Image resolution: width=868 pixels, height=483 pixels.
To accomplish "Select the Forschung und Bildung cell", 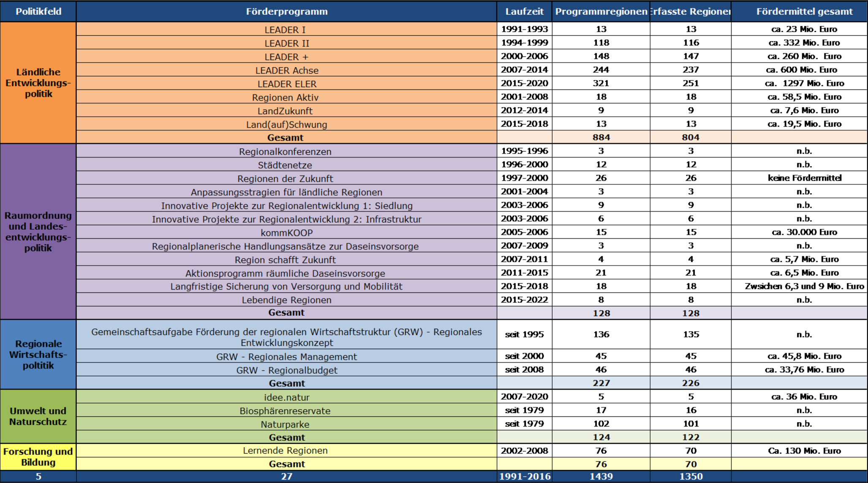I will click(38, 457).
